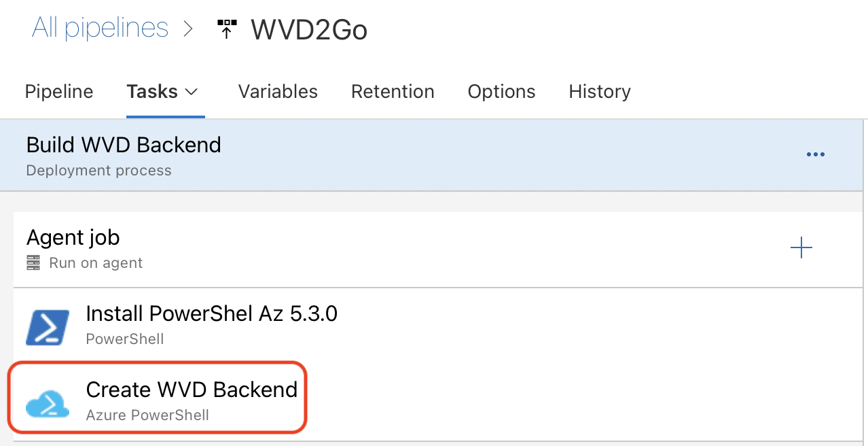Click the release pipeline icon beside WVD2Go
The height and width of the screenshot is (446, 868).
227,29
